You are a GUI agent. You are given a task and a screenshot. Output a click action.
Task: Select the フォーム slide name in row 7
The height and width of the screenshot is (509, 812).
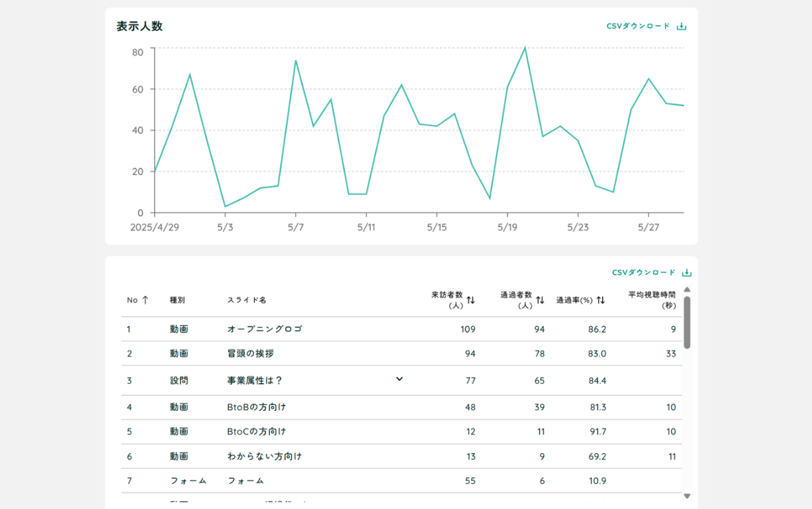pos(245,481)
